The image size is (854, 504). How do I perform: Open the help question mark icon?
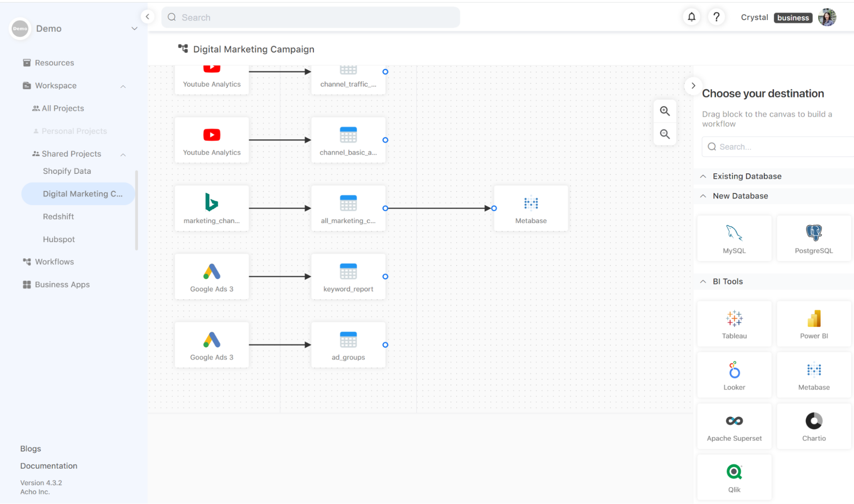coord(716,17)
